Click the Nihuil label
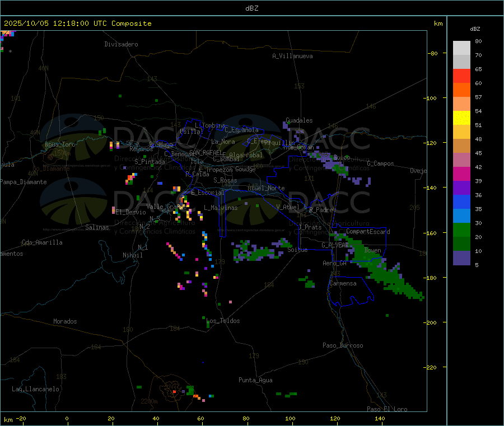Viewport: 504px width, 426px height. coord(133,255)
